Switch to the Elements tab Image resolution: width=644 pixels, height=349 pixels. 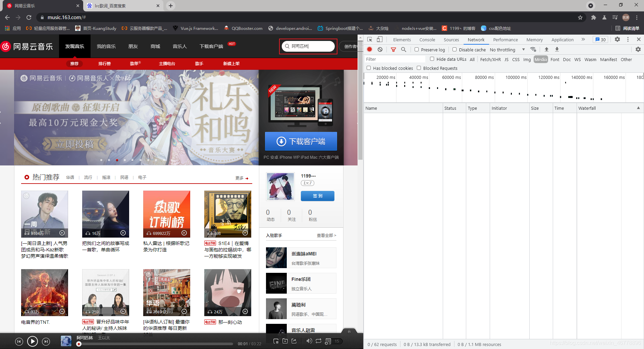click(402, 40)
